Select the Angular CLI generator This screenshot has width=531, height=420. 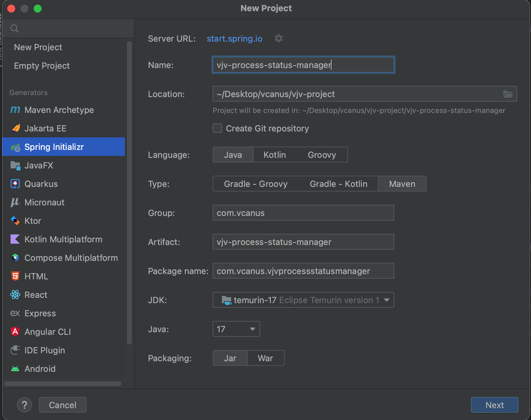pyautogui.click(x=48, y=332)
